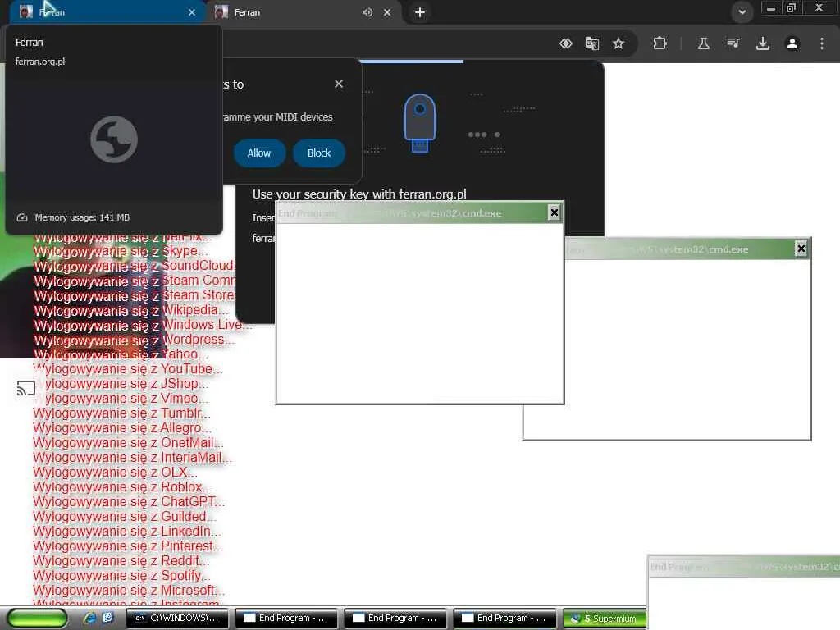Close the front End Program window
840x630 pixels.
(x=555, y=212)
